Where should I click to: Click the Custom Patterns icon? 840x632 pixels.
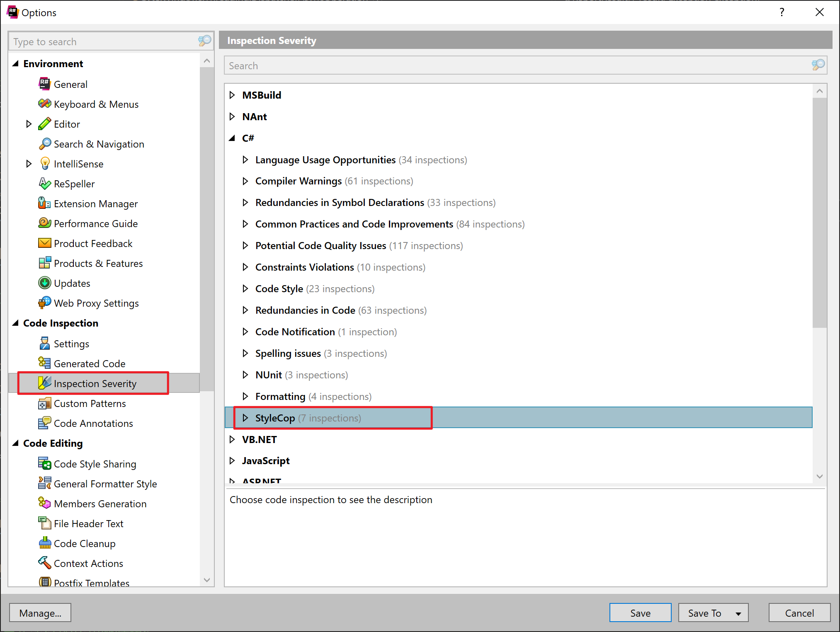(x=44, y=403)
